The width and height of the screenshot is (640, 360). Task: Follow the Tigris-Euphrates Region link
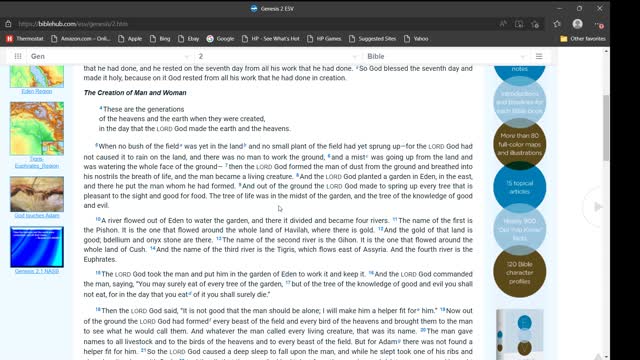point(37,162)
